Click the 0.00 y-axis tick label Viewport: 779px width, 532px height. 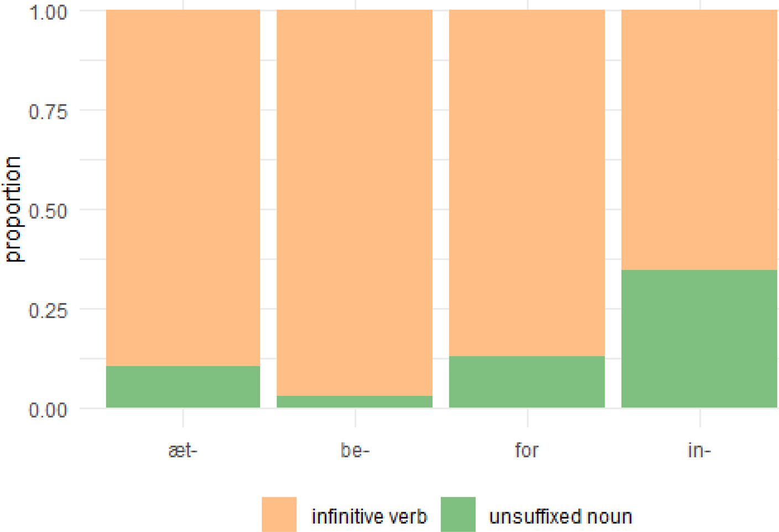click(48, 410)
